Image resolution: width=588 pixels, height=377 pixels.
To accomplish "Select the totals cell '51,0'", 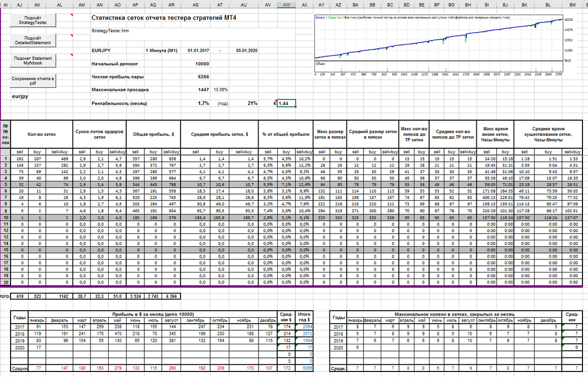I will 117,296.
